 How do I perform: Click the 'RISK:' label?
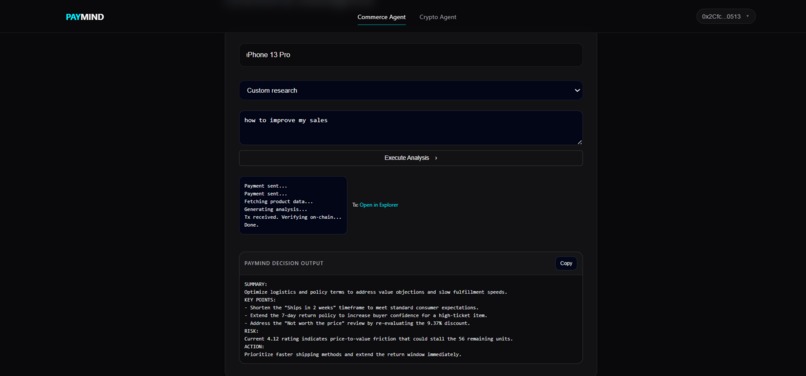(x=251, y=331)
